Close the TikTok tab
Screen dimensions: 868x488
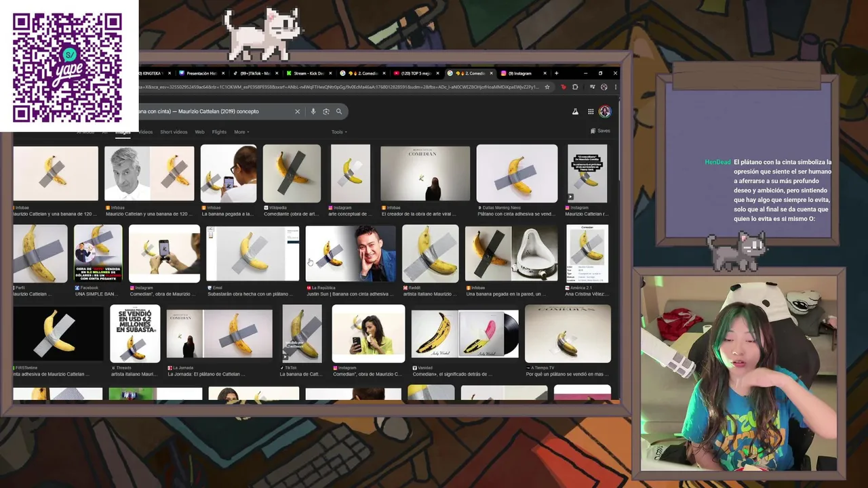277,73
